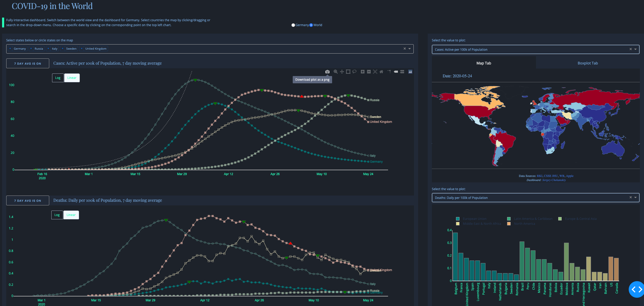The width and height of the screenshot is (644, 306).
Task: Switch to the Boxplot Tab
Action: tap(588, 63)
